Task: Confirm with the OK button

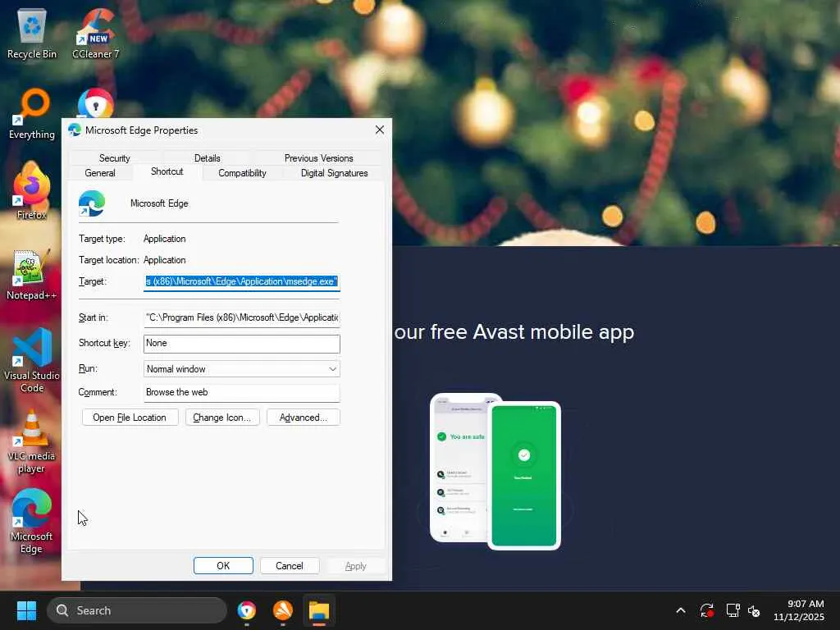Action: pos(223,566)
